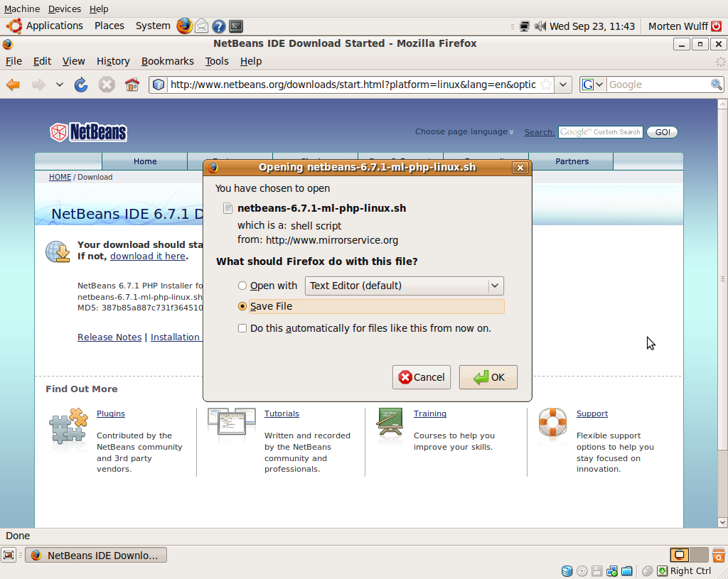Open the Plugins link

[110, 414]
